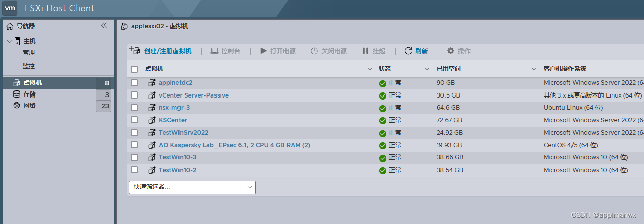The image size is (644, 224).
Task: Click the Navigator home icon
Action: coord(10,26)
